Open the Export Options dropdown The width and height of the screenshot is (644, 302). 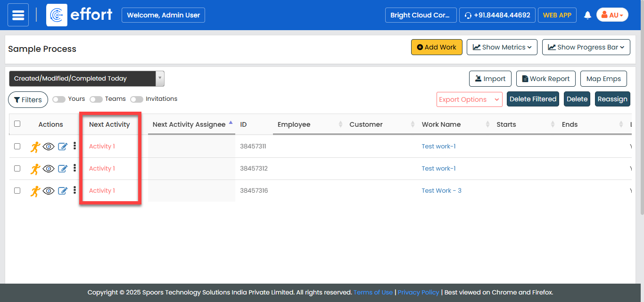469,99
